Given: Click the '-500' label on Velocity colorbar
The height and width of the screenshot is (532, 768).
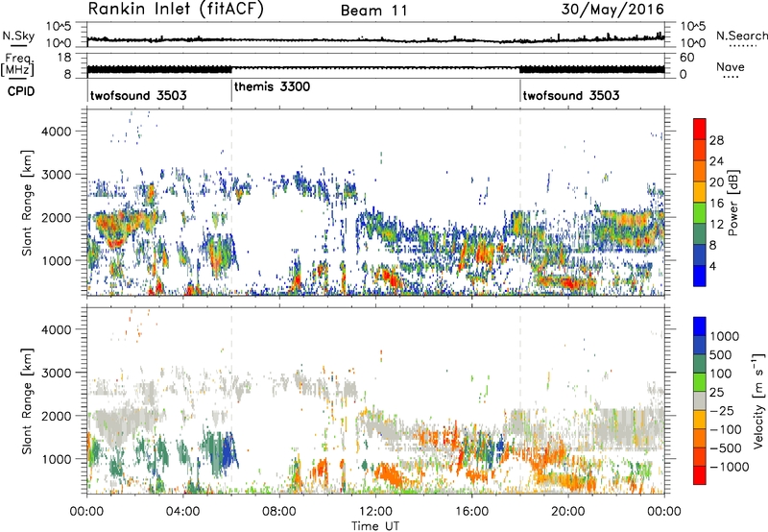Looking at the screenshot, I should 726,448.
